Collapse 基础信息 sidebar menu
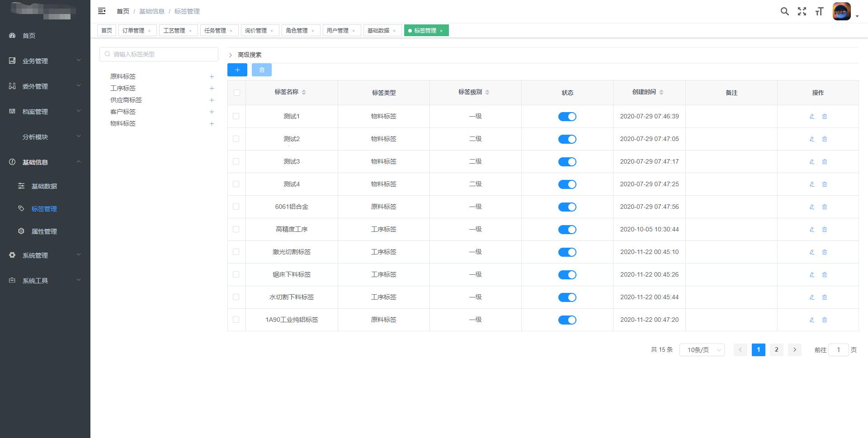The width and height of the screenshot is (868, 438). [x=45, y=162]
